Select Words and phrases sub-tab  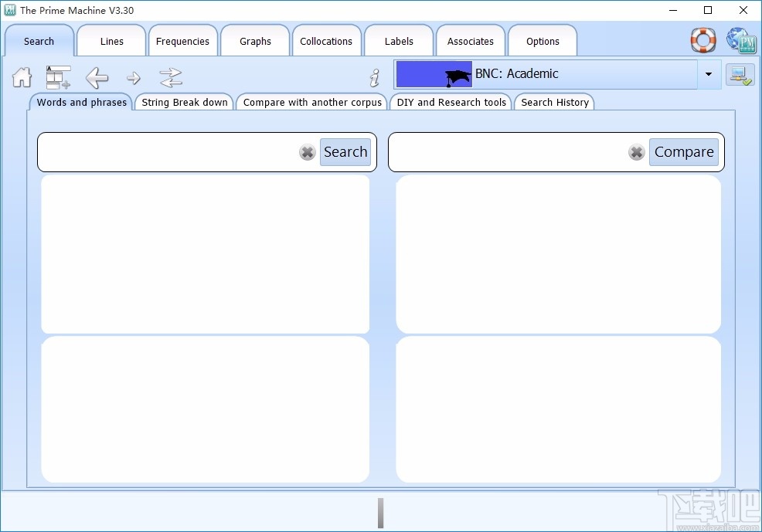82,102
